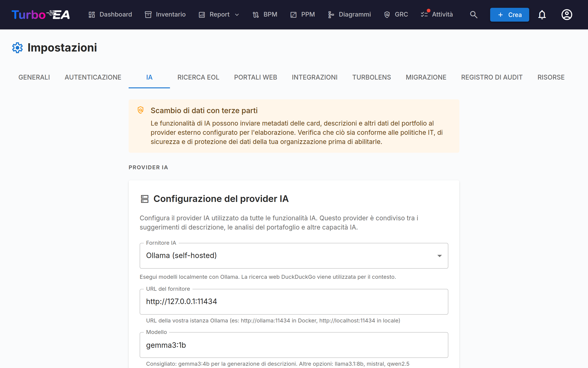The height and width of the screenshot is (368, 588).
Task: Click the Impostazioni page title
Action: 62,47
